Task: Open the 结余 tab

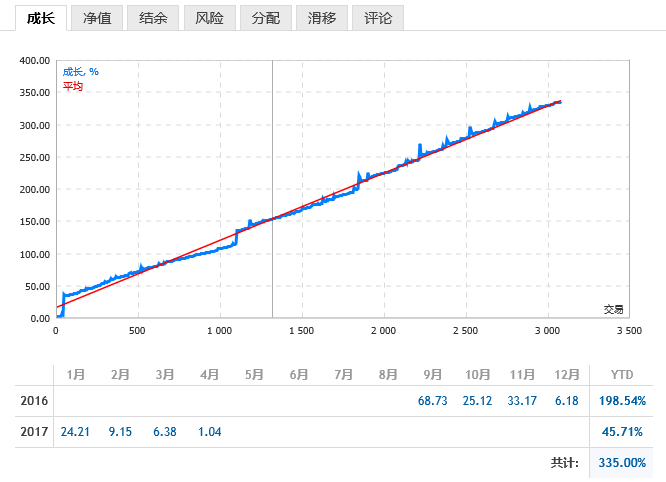Action: pos(153,18)
